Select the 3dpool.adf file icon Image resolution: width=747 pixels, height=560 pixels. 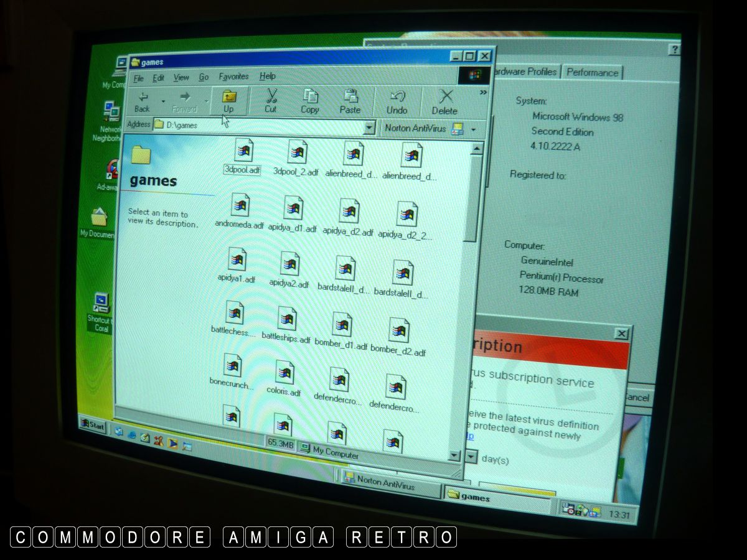(243, 151)
